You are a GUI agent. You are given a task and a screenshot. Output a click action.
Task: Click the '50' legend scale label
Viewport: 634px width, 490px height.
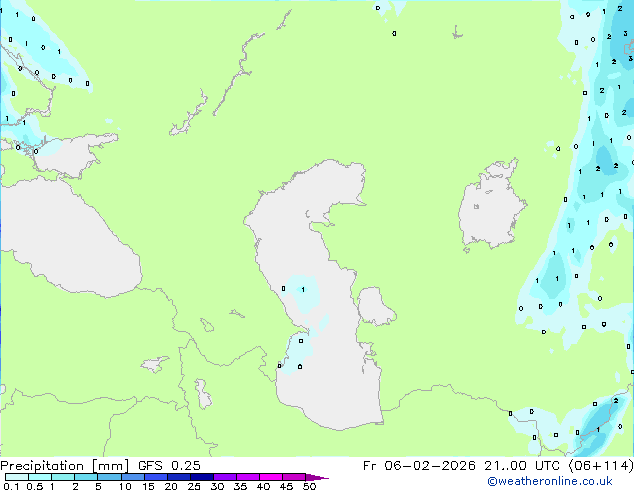tap(309, 486)
